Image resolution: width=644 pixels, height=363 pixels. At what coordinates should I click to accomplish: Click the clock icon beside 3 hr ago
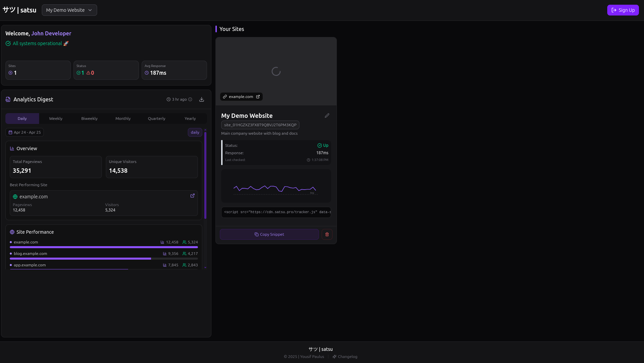pyautogui.click(x=169, y=99)
